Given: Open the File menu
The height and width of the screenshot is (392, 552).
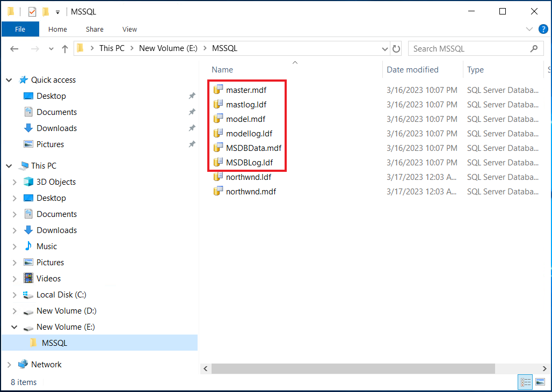Looking at the screenshot, I should pos(20,29).
